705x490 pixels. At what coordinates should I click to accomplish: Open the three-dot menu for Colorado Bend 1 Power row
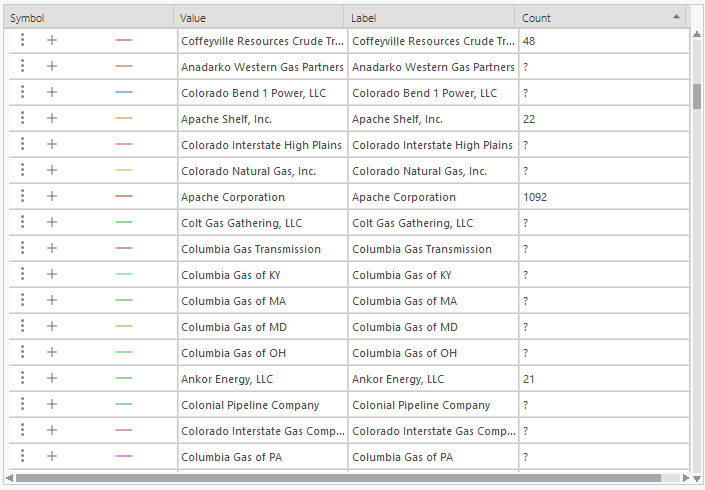coord(22,92)
